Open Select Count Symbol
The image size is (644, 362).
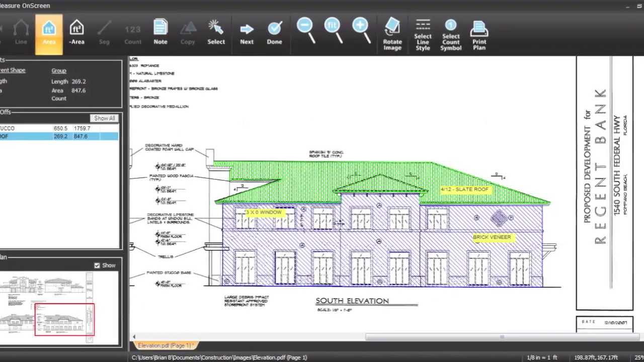(451, 34)
